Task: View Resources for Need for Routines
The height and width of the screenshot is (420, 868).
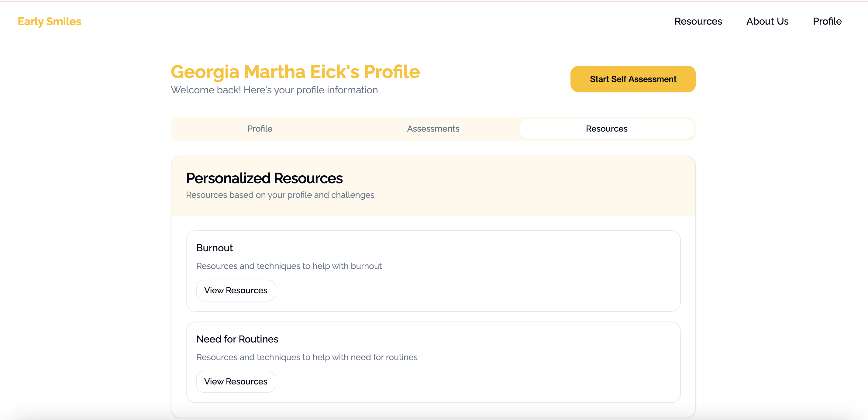Action: point(236,381)
